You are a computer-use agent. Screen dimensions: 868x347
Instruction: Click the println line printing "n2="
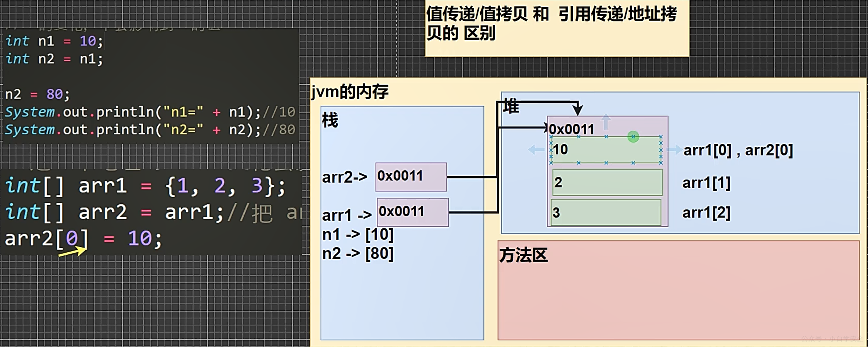[150, 130]
